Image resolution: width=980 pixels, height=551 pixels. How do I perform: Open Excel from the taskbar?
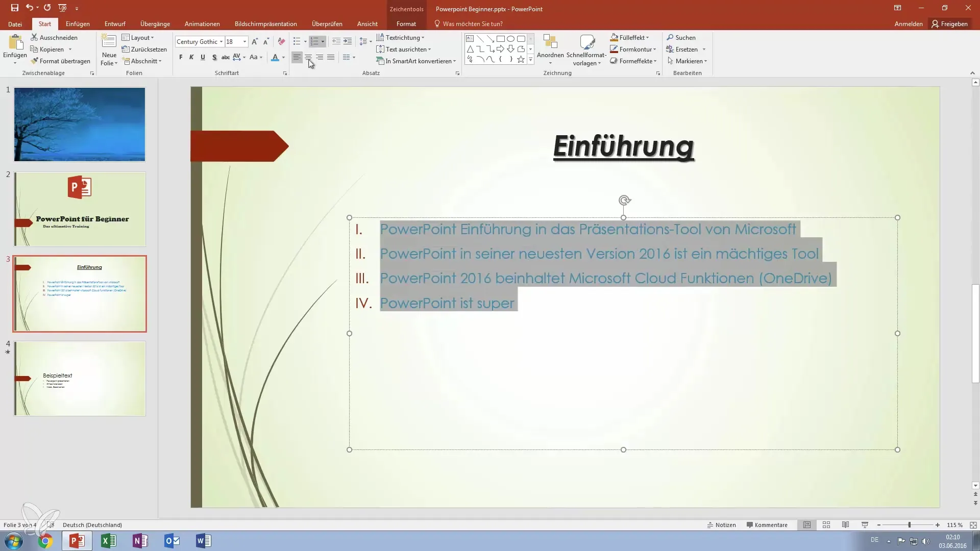point(109,541)
